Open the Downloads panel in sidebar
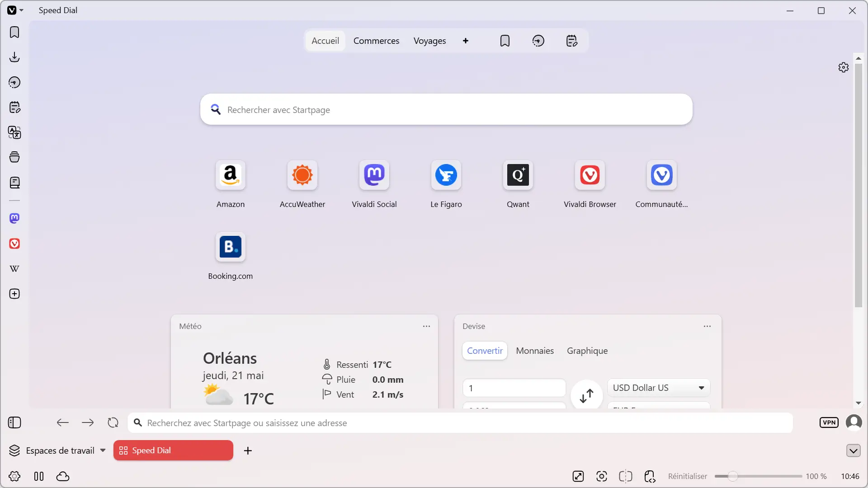 pyautogui.click(x=14, y=57)
